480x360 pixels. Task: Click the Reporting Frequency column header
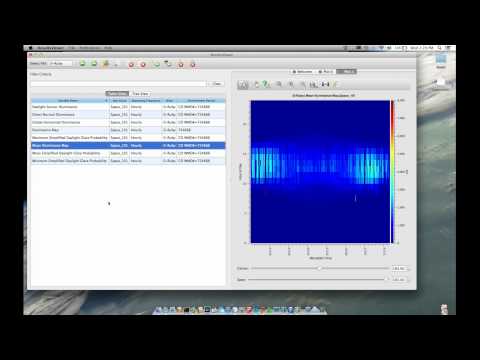146,100
